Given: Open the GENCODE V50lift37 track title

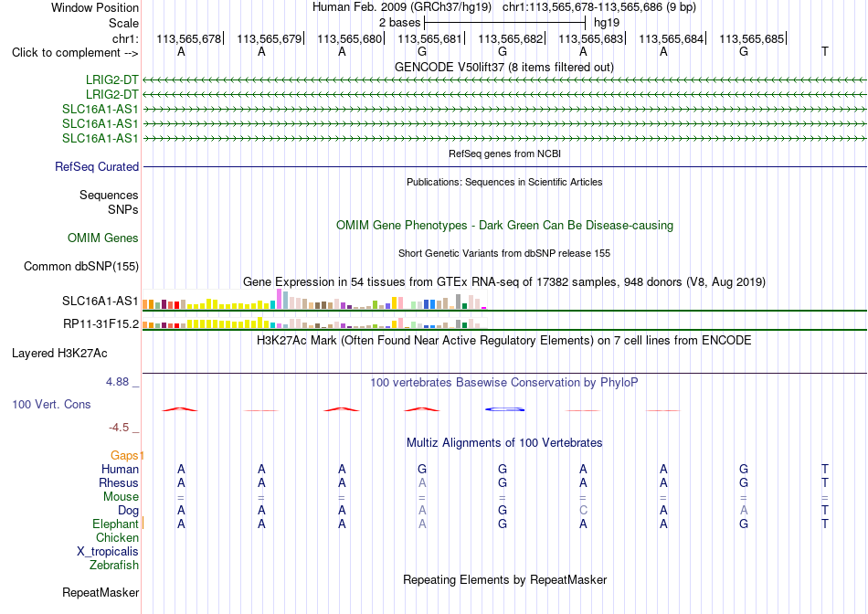Looking at the screenshot, I should click(503, 67).
